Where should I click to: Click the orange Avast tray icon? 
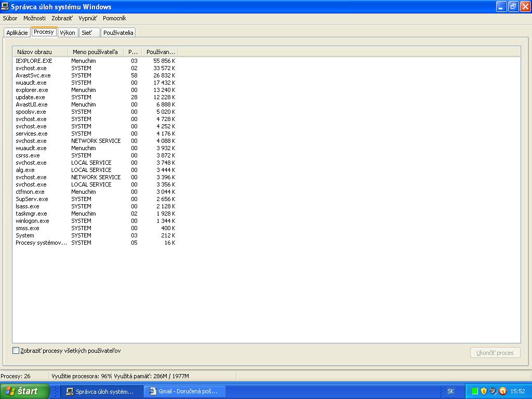pyautogui.click(x=502, y=391)
